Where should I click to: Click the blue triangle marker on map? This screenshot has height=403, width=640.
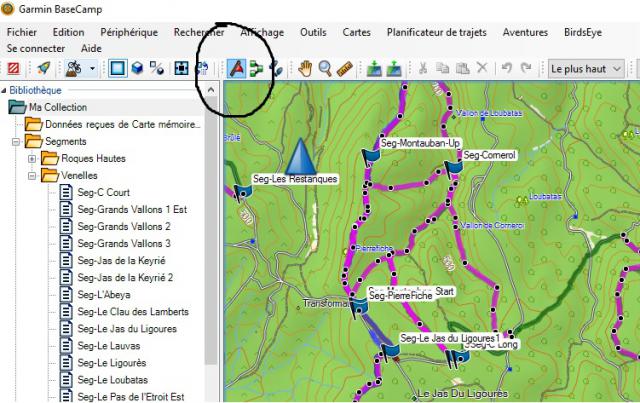pyautogui.click(x=301, y=157)
